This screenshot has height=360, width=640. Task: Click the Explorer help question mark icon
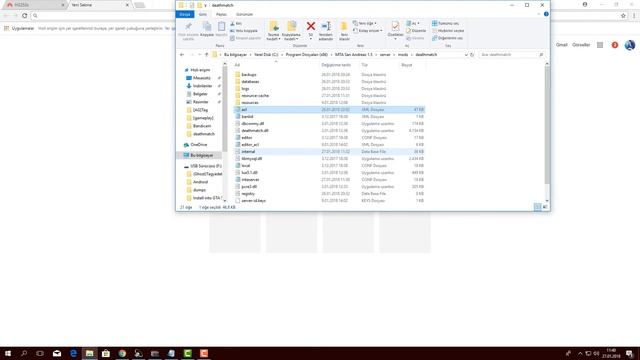(546, 14)
